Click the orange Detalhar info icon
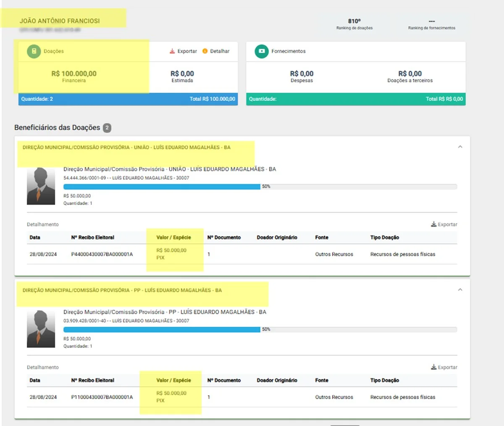The height and width of the screenshot is (426, 504). pos(205,51)
